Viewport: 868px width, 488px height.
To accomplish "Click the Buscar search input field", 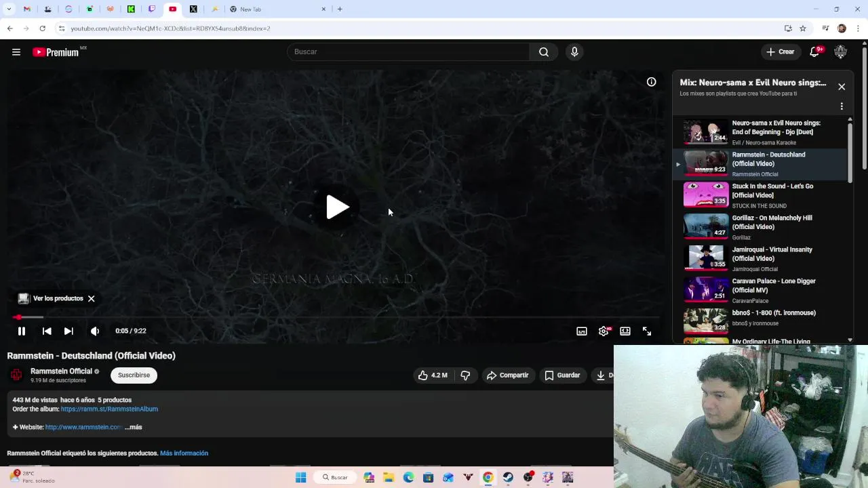I will (x=409, y=52).
